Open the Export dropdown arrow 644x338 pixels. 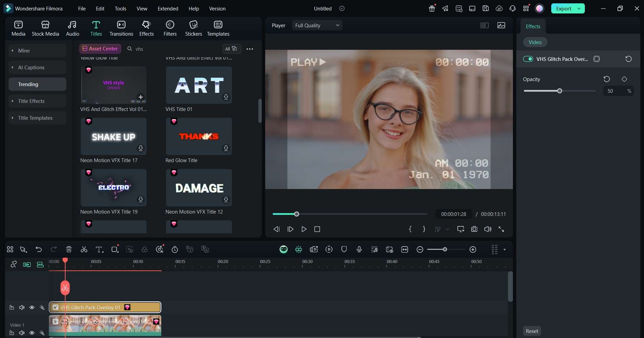(x=579, y=8)
